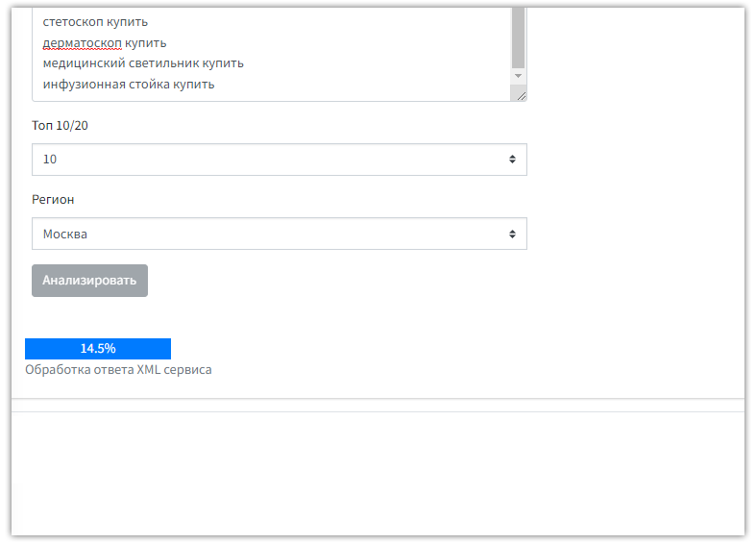Expand the Регион dropdown showing Москва

pos(279,234)
